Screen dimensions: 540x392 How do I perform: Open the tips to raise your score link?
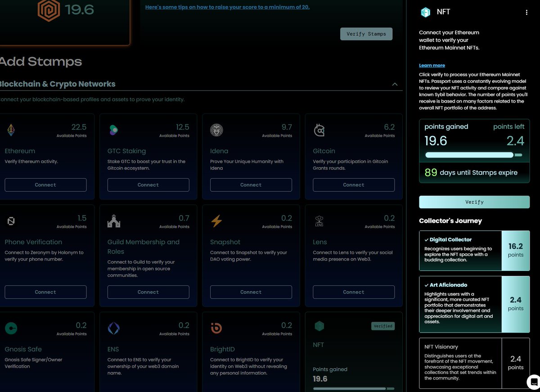(x=227, y=7)
